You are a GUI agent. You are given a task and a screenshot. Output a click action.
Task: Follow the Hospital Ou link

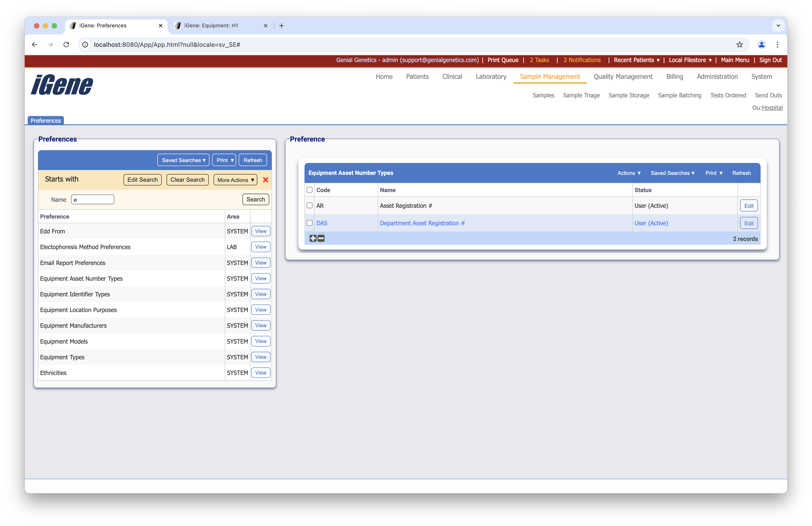(772, 108)
